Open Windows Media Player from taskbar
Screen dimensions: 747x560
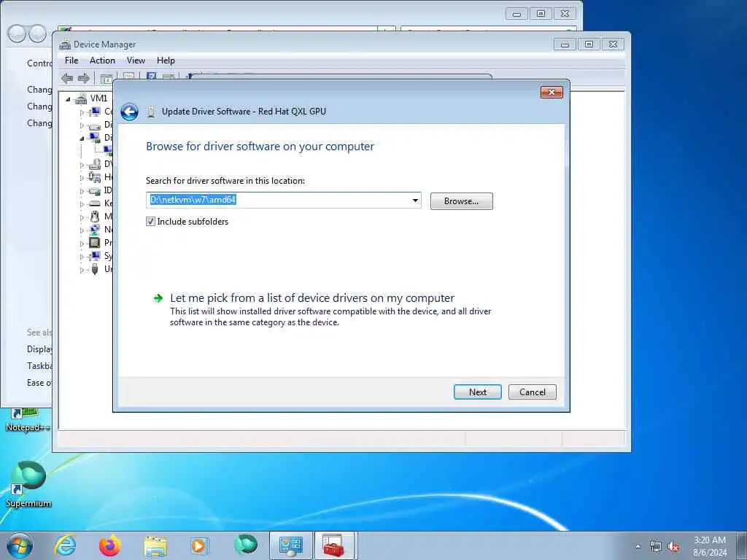click(x=198, y=545)
